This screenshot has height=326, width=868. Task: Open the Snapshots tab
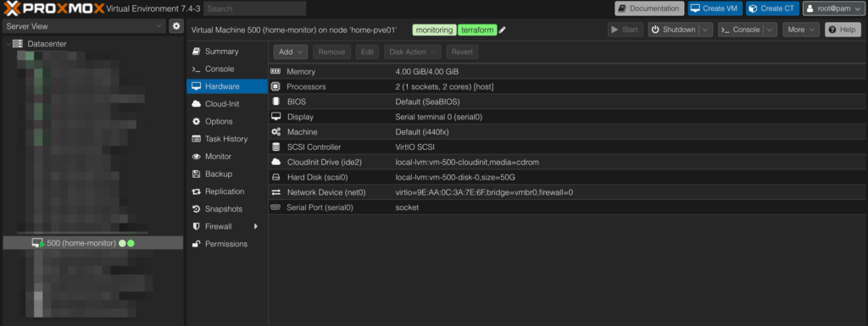point(227,209)
